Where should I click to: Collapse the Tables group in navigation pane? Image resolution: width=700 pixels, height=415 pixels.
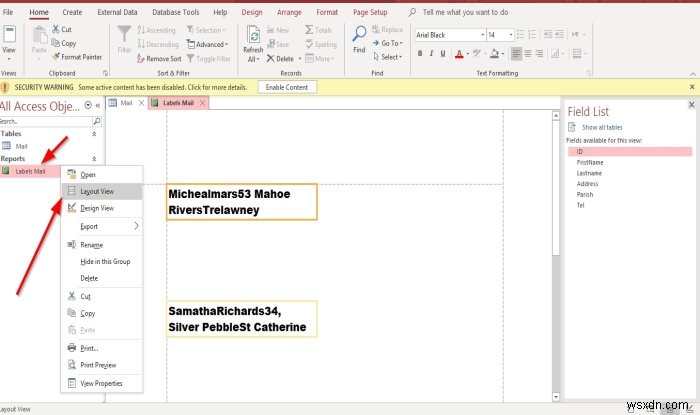point(94,134)
